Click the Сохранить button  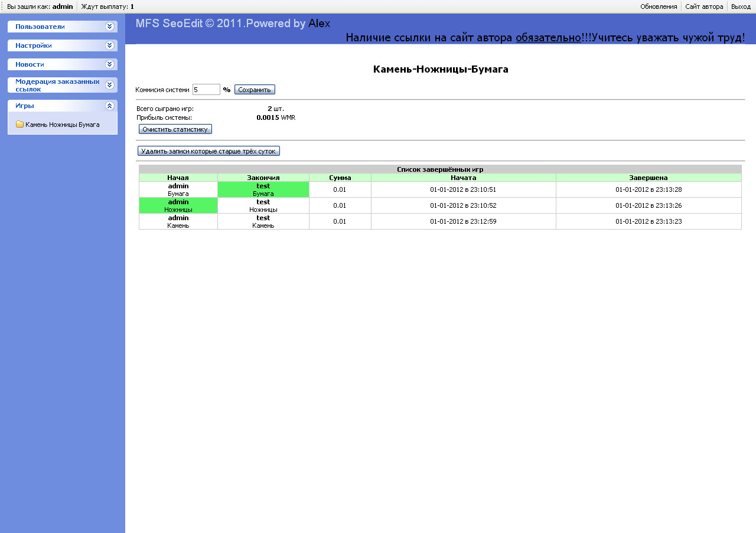point(255,90)
